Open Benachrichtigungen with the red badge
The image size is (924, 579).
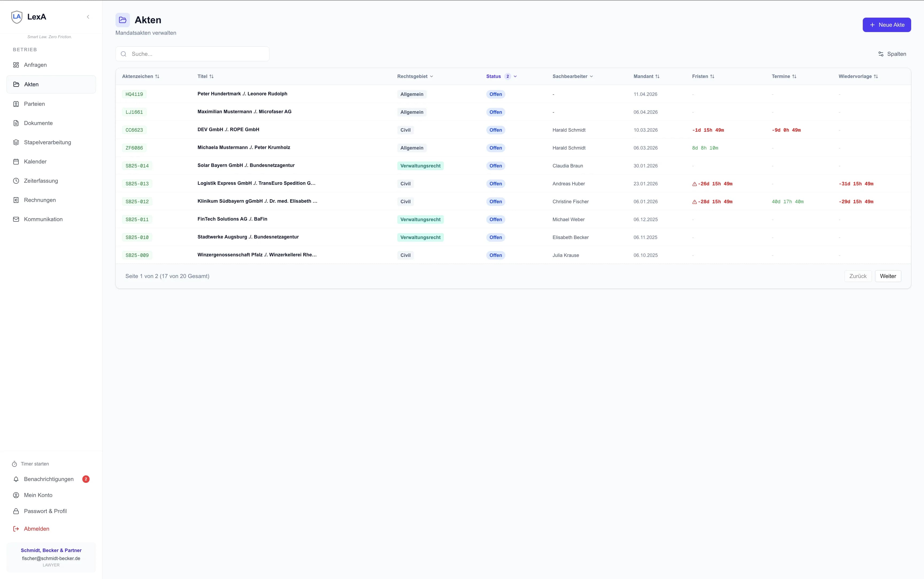point(49,479)
